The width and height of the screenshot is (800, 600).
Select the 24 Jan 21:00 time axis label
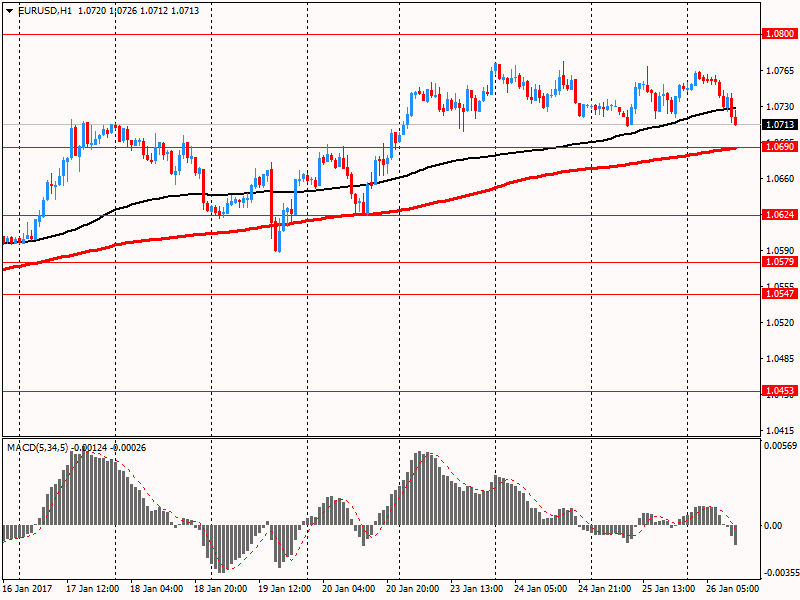[x=605, y=588]
